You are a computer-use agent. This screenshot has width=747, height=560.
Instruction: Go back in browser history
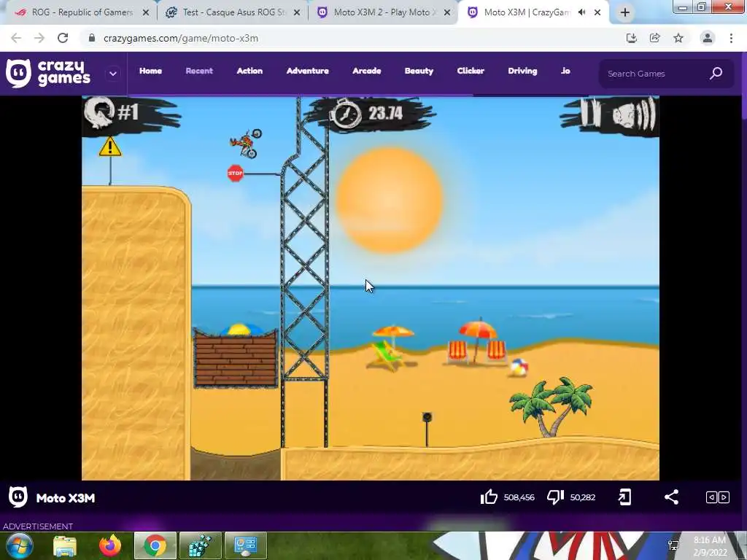click(x=16, y=38)
